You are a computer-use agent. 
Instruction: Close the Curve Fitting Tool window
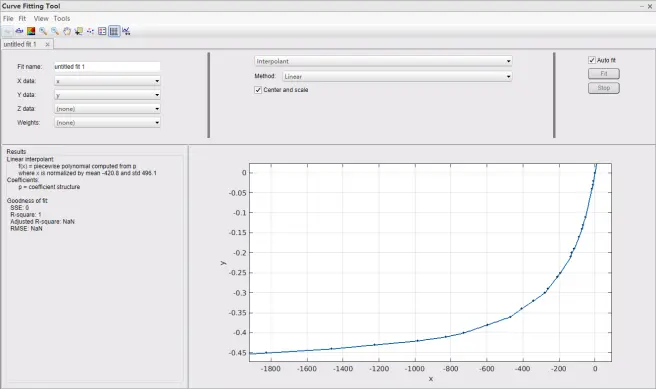pos(650,6)
